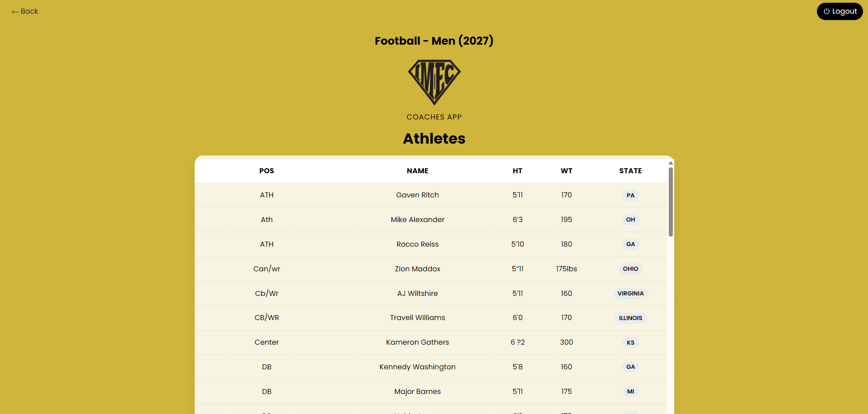The width and height of the screenshot is (868, 414).
Task: Click the HT column header
Action: tap(517, 171)
